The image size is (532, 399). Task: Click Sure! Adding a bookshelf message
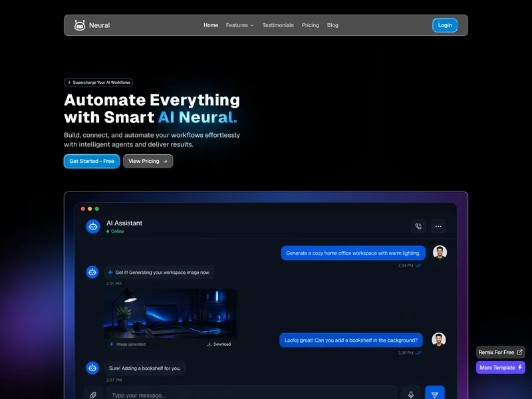pyautogui.click(x=145, y=368)
